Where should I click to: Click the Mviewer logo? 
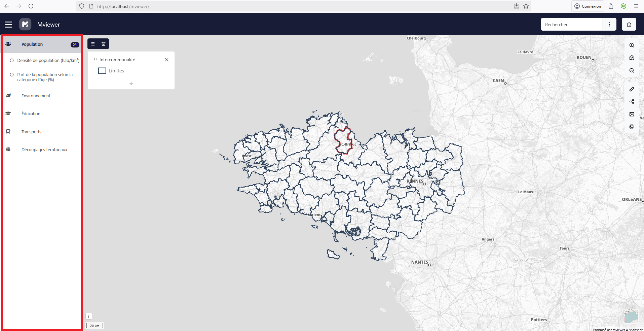pyautogui.click(x=25, y=24)
